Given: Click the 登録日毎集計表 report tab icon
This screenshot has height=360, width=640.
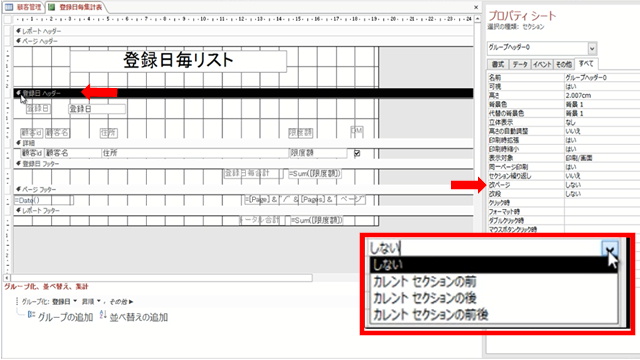Looking at the screenshot, I should [52, 7].
